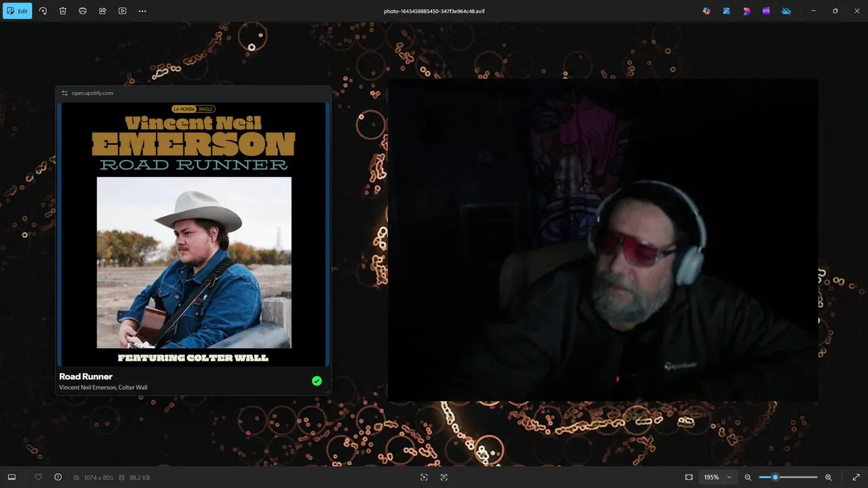Fit the image to the window
The height and width of the screenshot is (488, 868).
pos(689,477)
